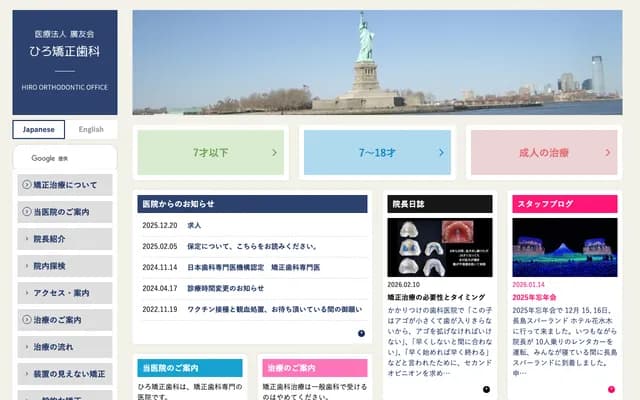
Task: Open the 2025.12.20 求人 news link
Action: pyautogui.click(x=194, y=226)
